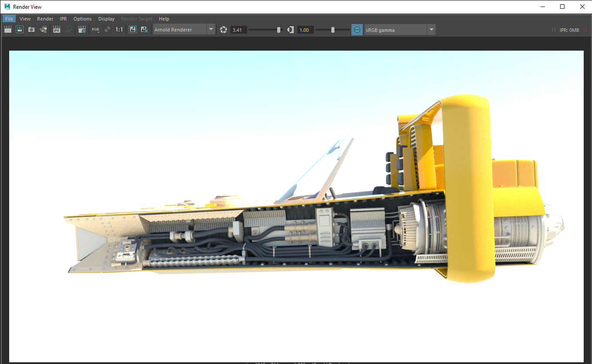Click the gamma slider handle
Screen dimensions: 592x364
[333, 30]
